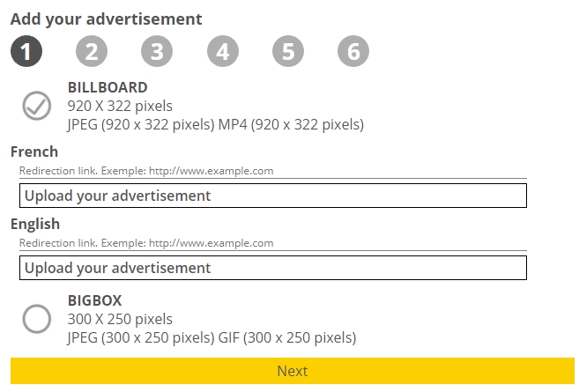Select step 4 circle indicator
Viewport: 579px width, 392px height.
tap(223, 52)
